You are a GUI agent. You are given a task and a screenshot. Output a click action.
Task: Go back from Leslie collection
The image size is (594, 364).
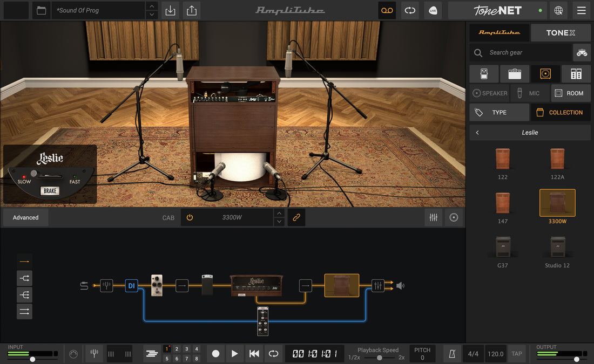coord(477,133)
